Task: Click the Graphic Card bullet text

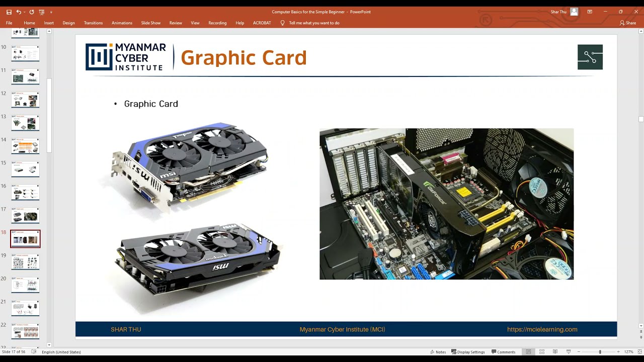Action: (151, 104)
